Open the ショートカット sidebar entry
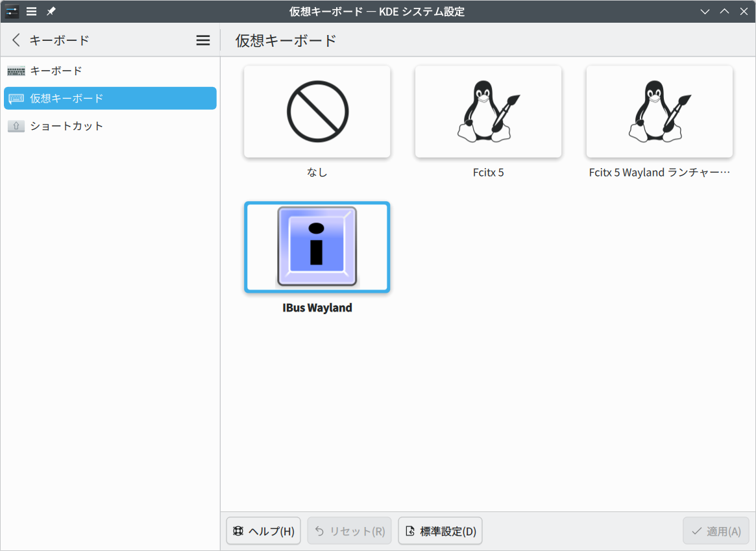The image size is (756, 551). (66, 126)
